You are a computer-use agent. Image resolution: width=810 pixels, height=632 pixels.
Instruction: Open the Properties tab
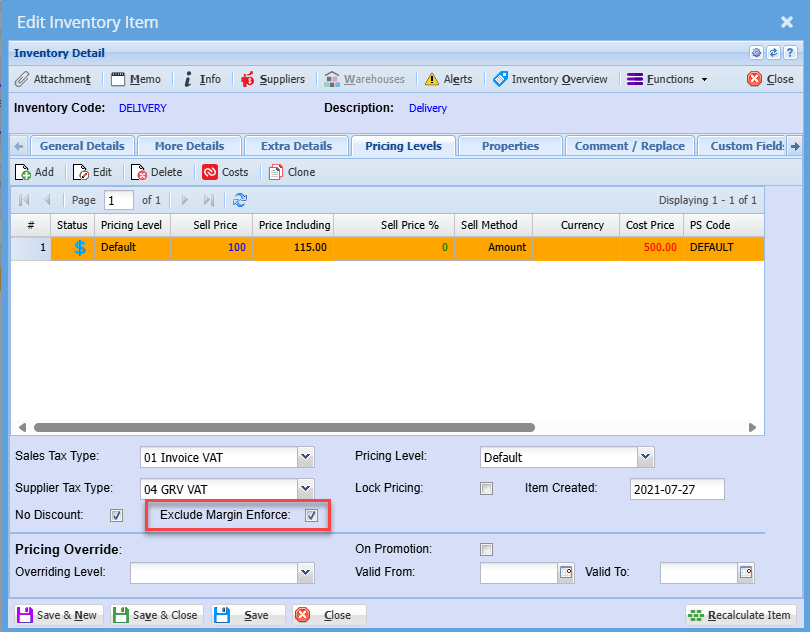510,146
